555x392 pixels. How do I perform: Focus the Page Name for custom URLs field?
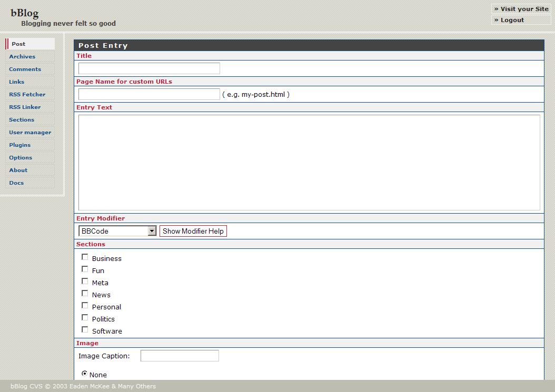tap(149, 94)
